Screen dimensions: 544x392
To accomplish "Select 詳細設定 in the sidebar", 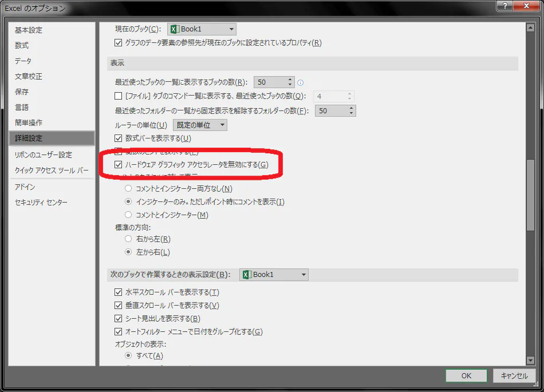I will 52,138.
